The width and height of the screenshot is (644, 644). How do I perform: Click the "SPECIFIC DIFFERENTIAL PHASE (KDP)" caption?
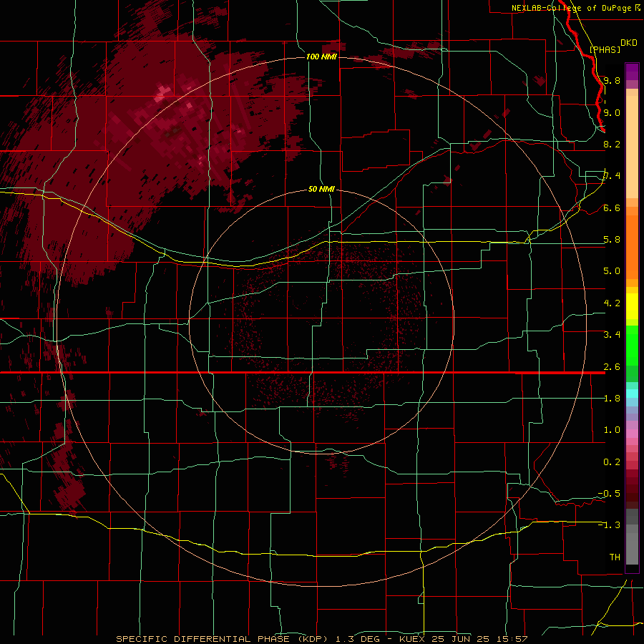tap(222, 639)
